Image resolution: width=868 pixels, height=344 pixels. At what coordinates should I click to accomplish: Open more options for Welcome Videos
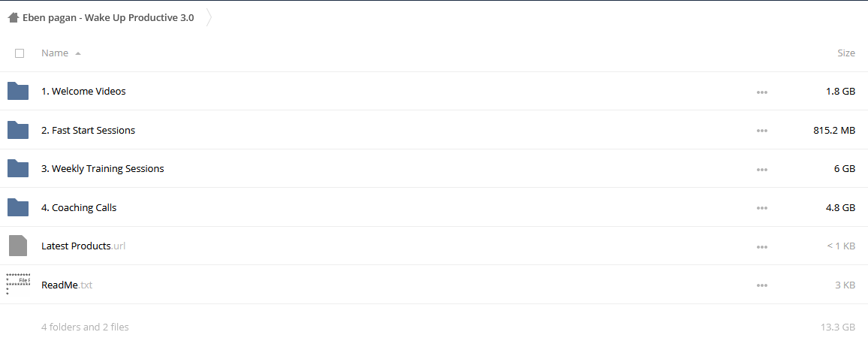pos(761,92)
